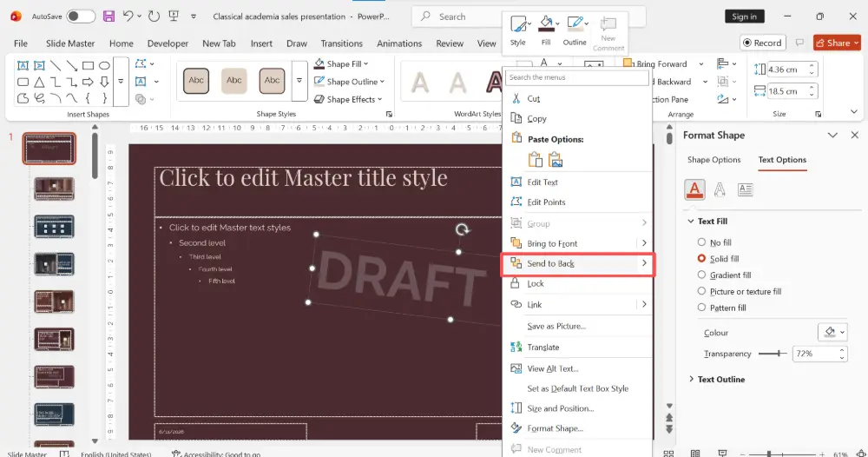The width and height of the screenshot is (868, 457).
Task: Open Textbox options icon in Format Shape
Action: (745, 189)
